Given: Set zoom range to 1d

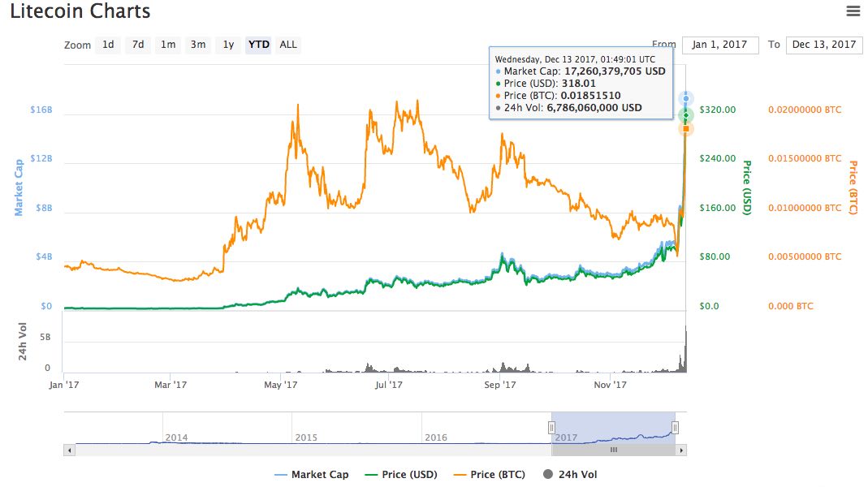Looking at the screenshot, I should click(x=108, y=45).
